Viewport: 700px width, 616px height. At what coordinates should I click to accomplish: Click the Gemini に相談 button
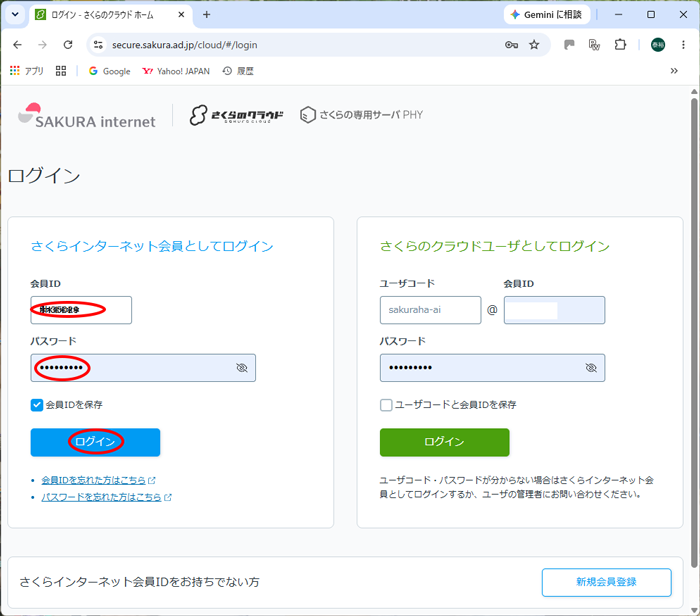[547, 15]
